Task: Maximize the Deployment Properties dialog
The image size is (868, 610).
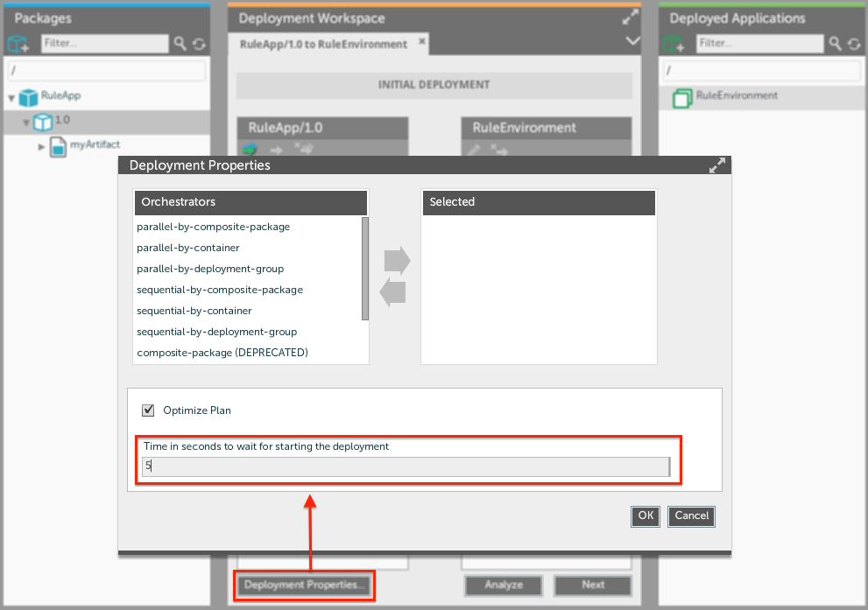Action: (716, 165)
